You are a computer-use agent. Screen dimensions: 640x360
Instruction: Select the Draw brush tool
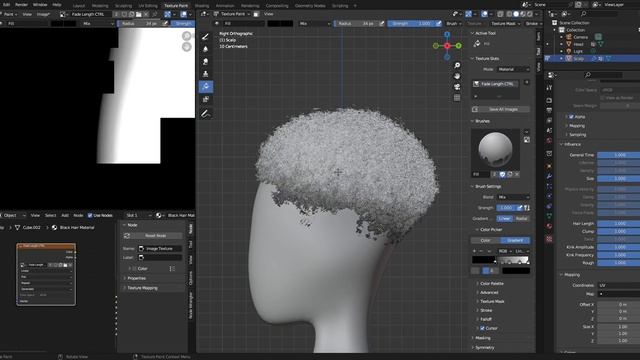[x=206, y=36]
